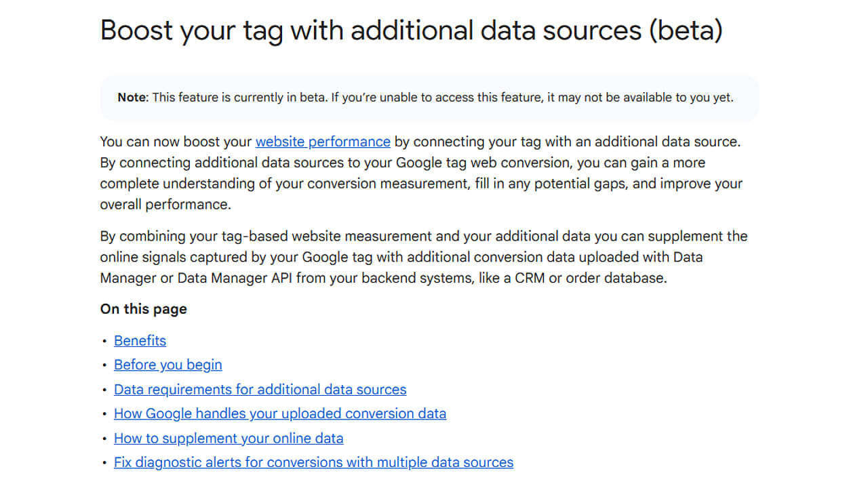Open How Google handles your uploaded conversion data
This screenshot has width=868, height=488.
click(x=280, y=413)
